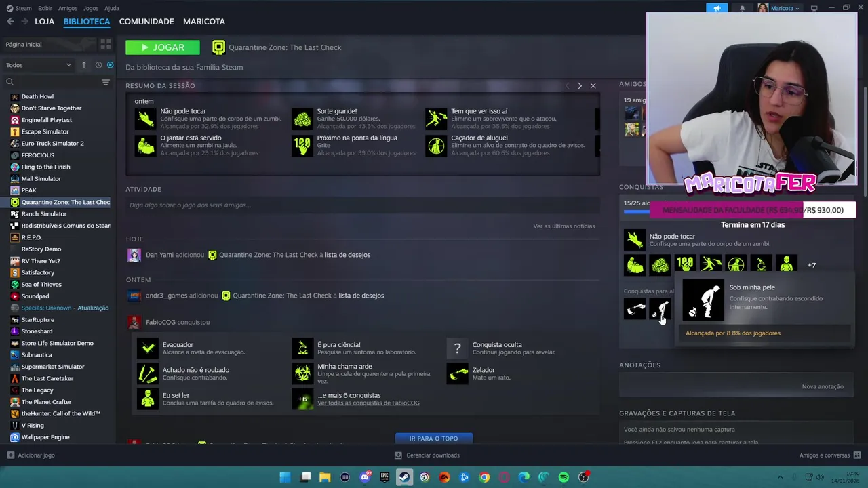Open Dan Yami's profile name
The image size is (868, 488).
click(x=159, y=255)
